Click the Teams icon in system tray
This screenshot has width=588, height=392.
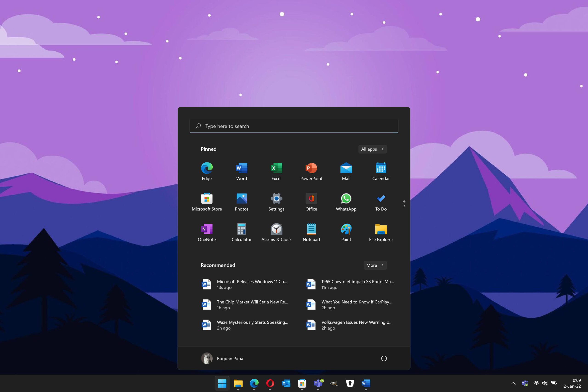525,383
